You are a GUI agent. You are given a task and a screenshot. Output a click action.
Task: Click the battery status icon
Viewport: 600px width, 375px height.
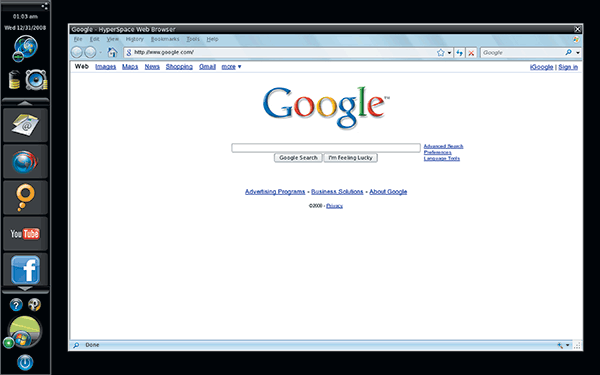tap(14, 80)
